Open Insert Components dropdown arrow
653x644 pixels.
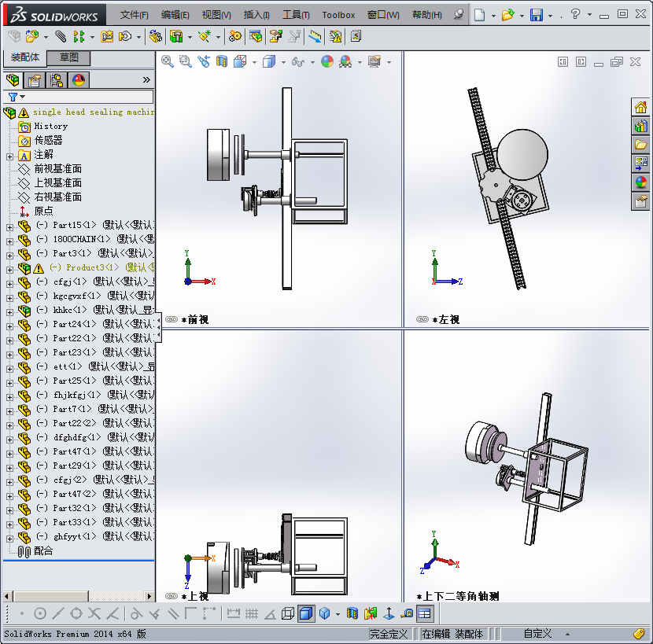click(x=46, y=38)
